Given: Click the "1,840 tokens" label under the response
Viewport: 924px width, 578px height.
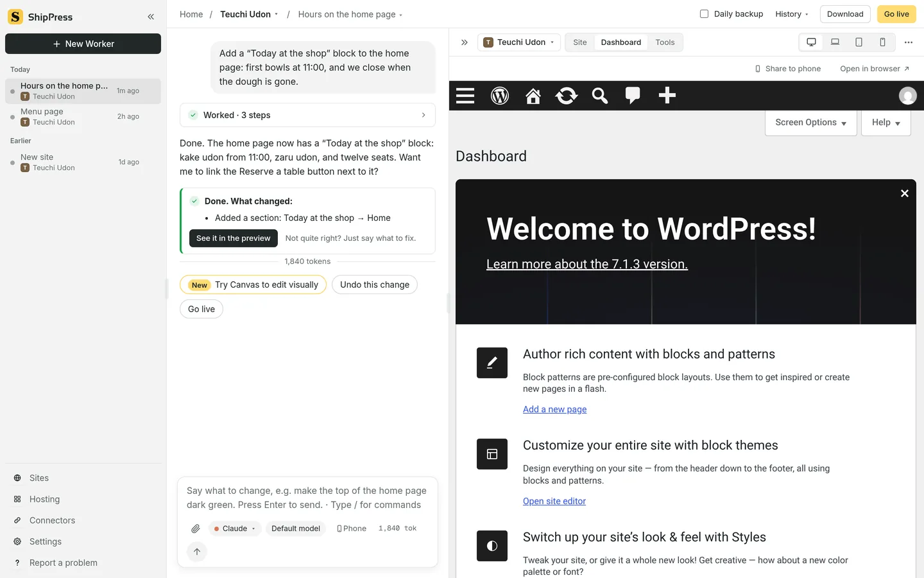Looking at the screenshot, I should [307, 261].
